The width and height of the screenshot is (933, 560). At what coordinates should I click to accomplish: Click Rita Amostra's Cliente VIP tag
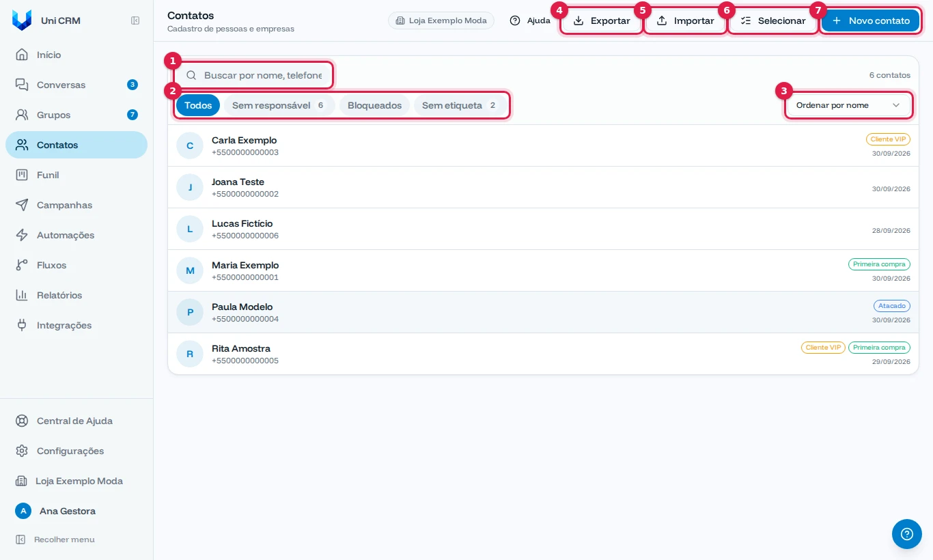[823, 348]
